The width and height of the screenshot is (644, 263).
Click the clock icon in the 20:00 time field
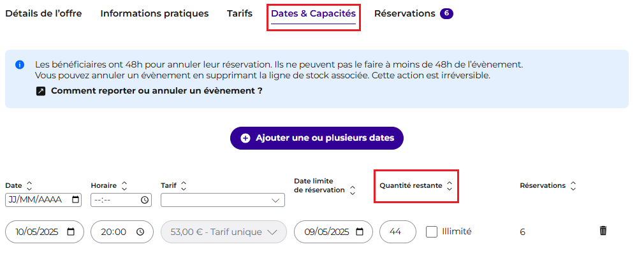(x=140, y=232)
